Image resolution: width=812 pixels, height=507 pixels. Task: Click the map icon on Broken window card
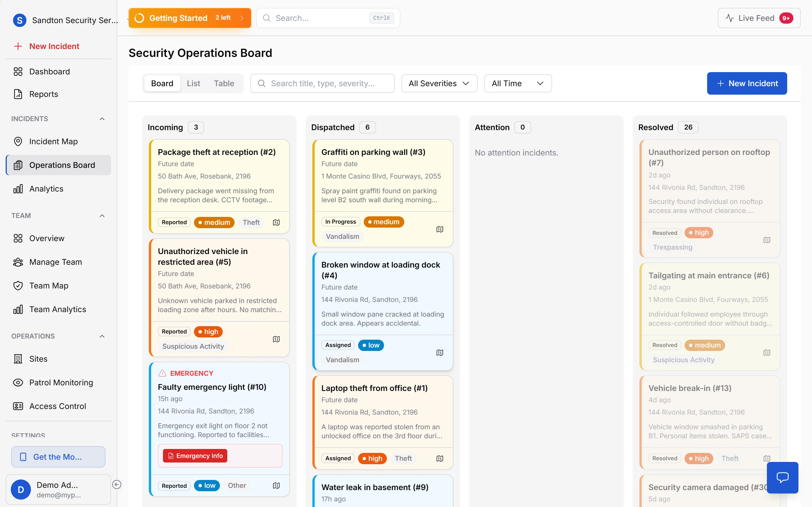click(x=440, y=352)
